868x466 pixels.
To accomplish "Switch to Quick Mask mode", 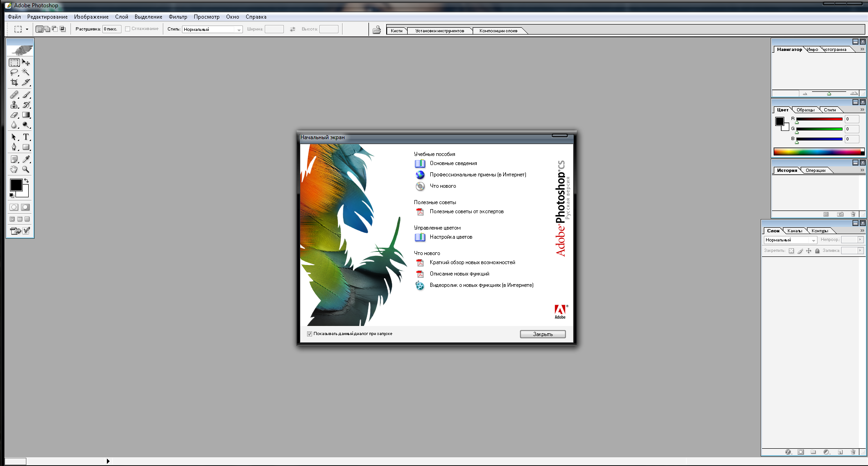I will [25, 207].
